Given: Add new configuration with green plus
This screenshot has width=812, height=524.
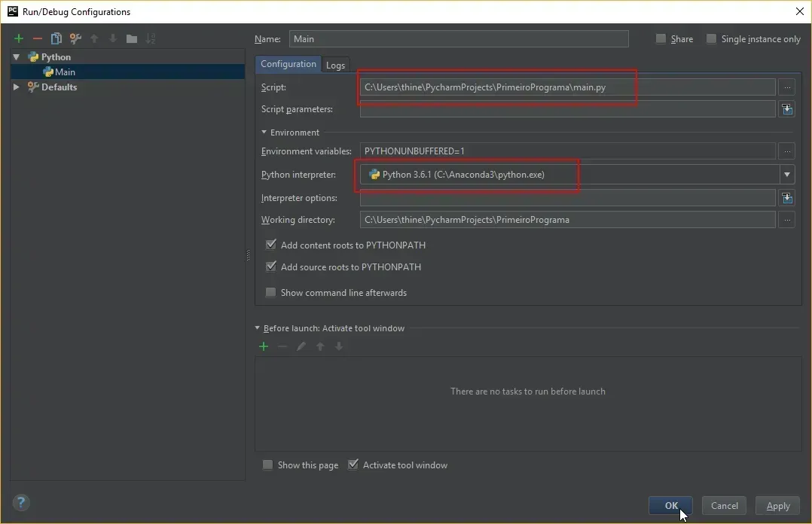Looking at the screenshot, I should click(19, 38).
